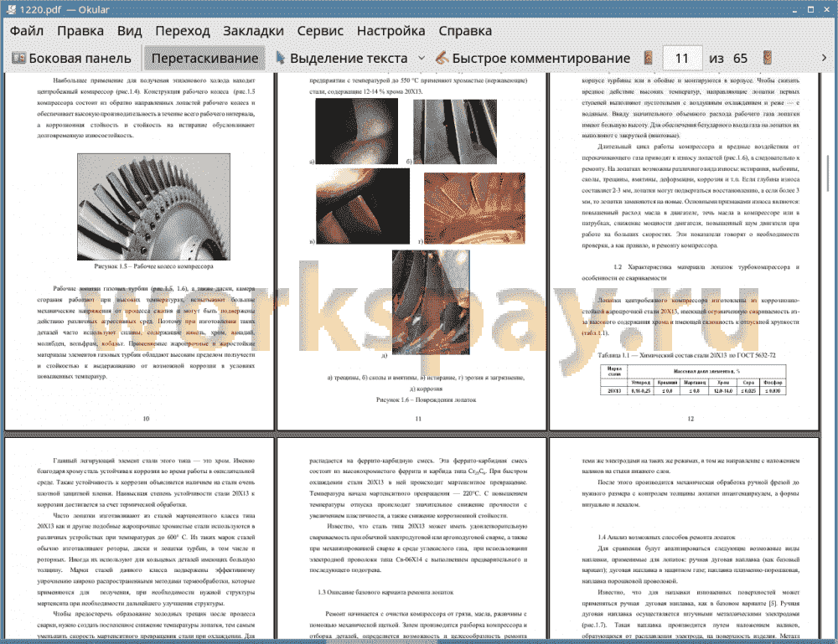Maximize the Okular window
Screen dimensions: 838x644
point(810,9)
